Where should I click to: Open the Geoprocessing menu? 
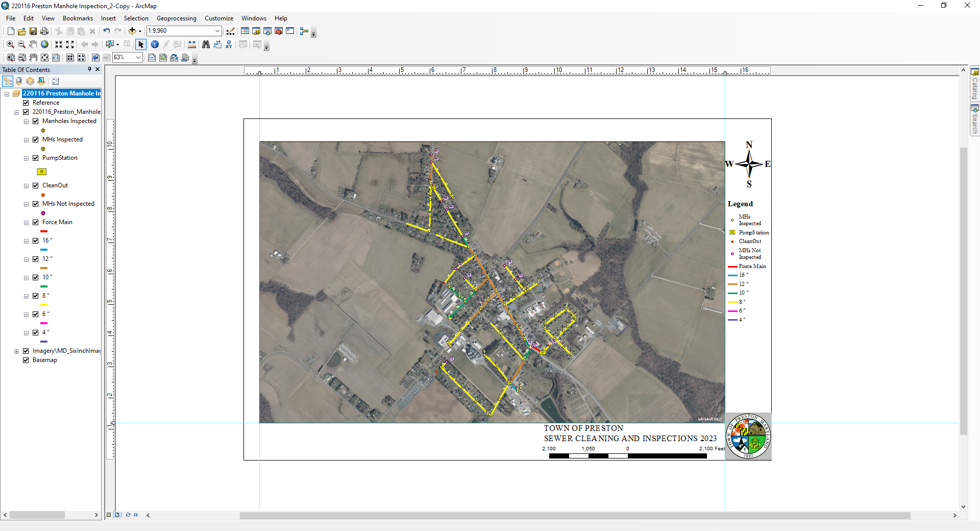(176, 18)
